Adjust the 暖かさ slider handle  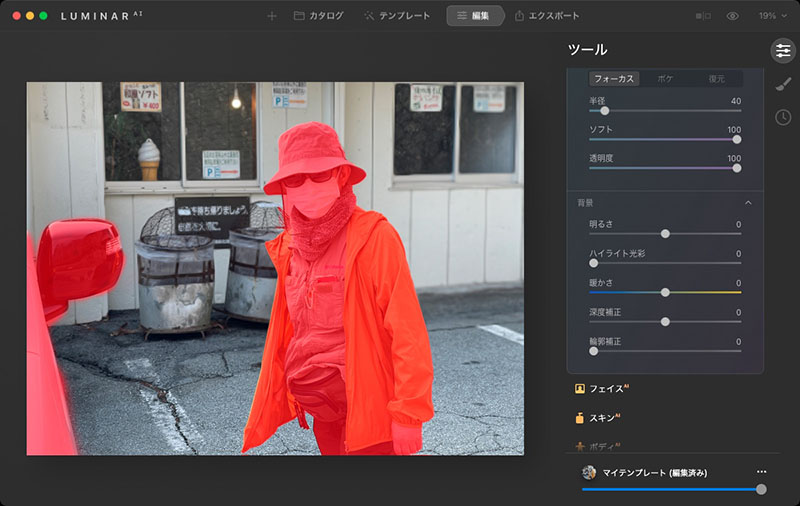[x=665, y=292]
